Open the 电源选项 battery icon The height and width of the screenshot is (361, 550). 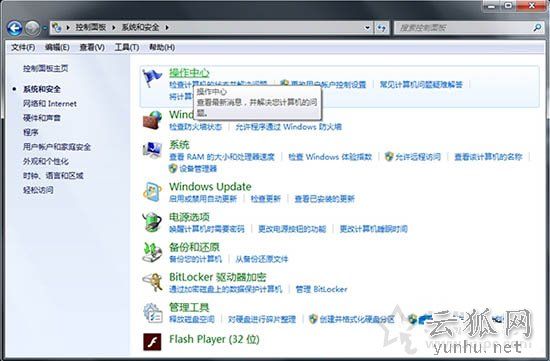coord(152,222)
